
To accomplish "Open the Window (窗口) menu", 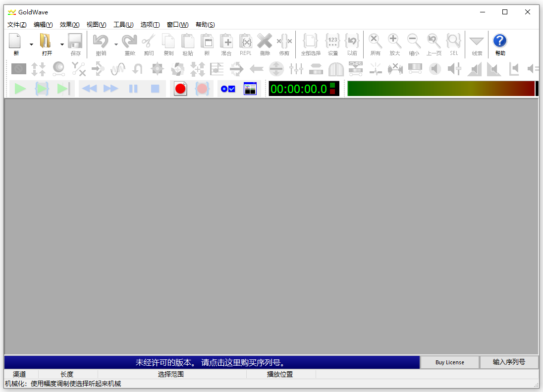I will [x=177, y=25].
